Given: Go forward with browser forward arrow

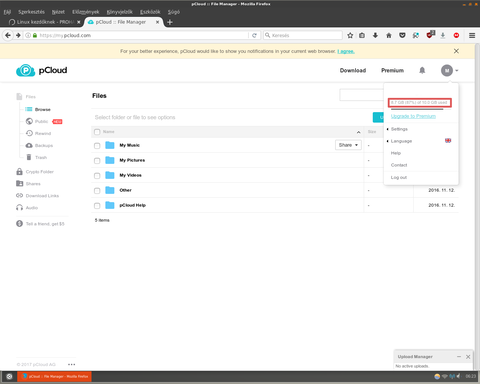Looking at the screenshot, I should 18,35.
